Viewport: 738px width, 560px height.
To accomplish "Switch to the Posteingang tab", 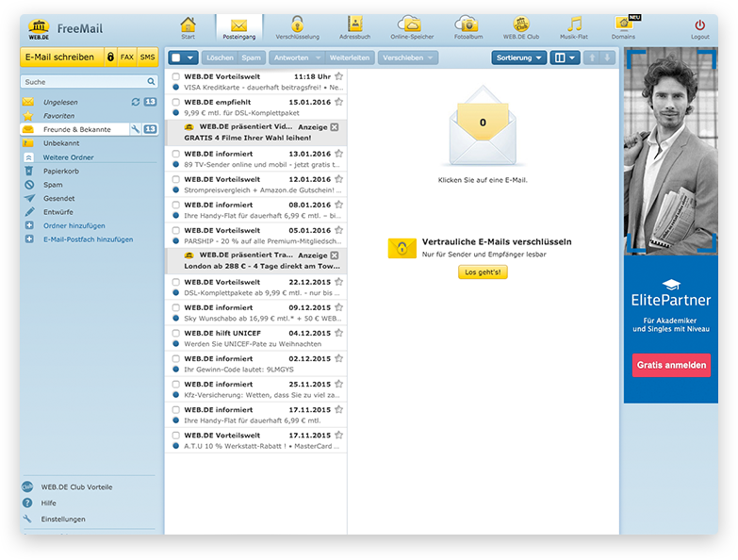I will pyautogui.click(x=239, y=27).
